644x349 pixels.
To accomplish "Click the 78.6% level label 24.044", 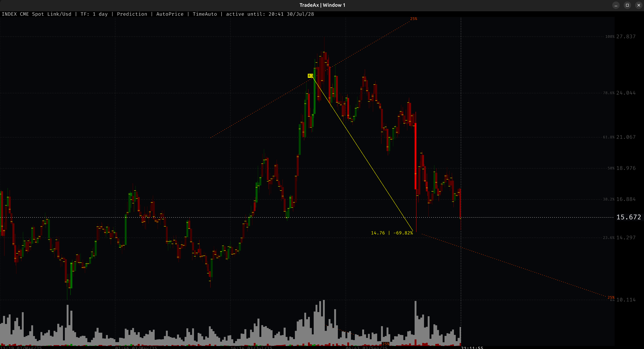I will pyautogui.click(x=626, y=93).
